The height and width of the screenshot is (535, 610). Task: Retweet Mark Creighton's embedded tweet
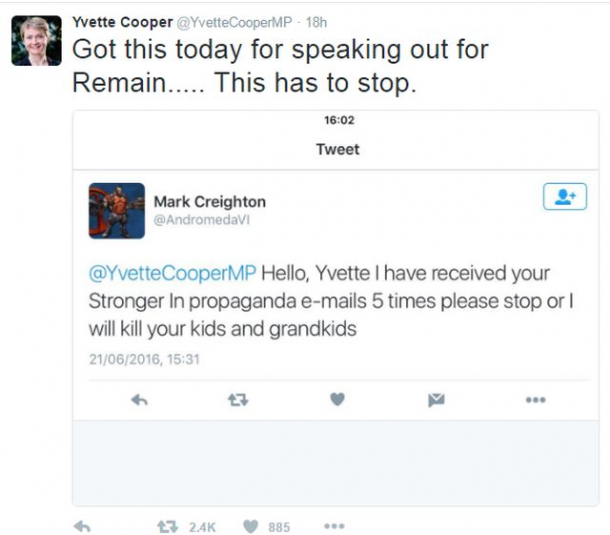pos(237,400)
